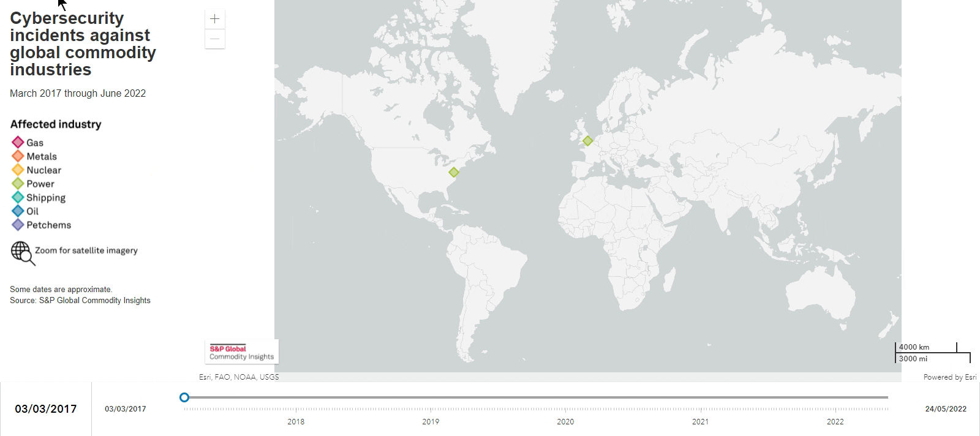Click the Power incident marker in western Europe
Viewport: 980px width, 436px height.
[x=587, y=141]
